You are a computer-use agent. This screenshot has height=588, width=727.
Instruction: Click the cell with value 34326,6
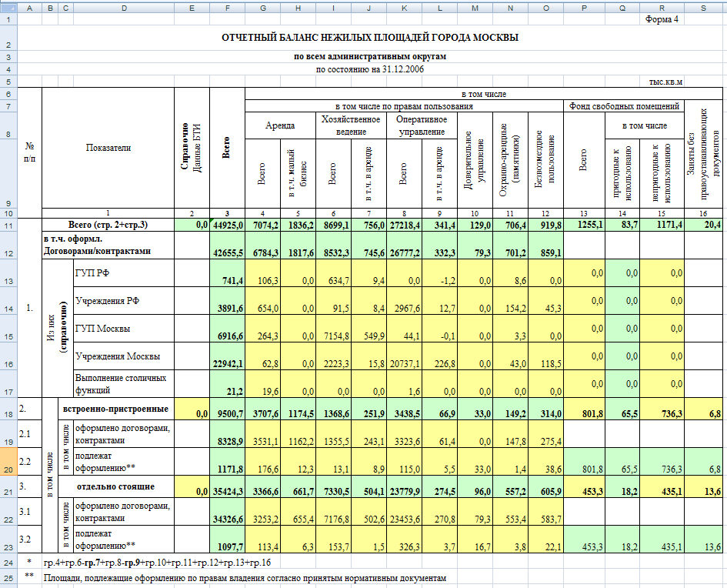click(x=227, y=512)
